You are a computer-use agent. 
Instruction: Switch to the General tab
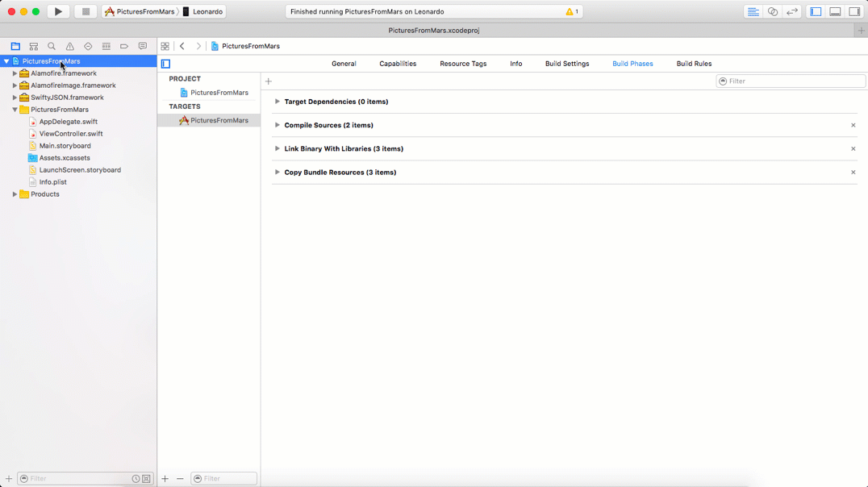click(x=344, y=64)
